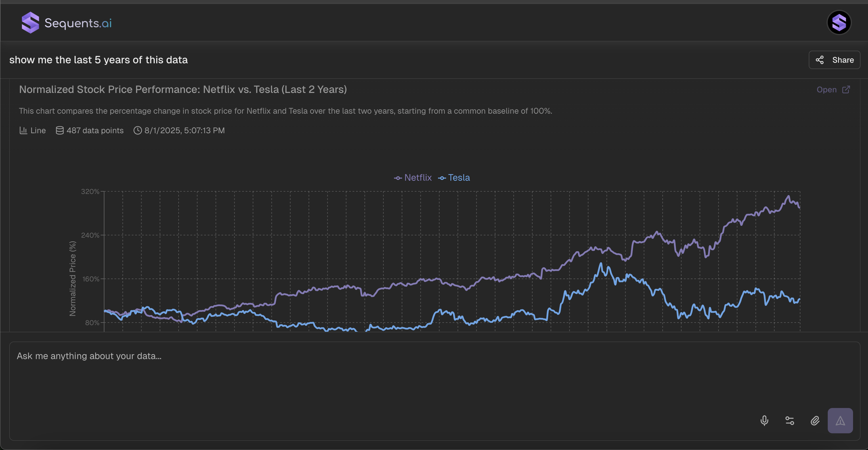
Task: Click the clock timestamp icon
Action: (x=137, y=130)
